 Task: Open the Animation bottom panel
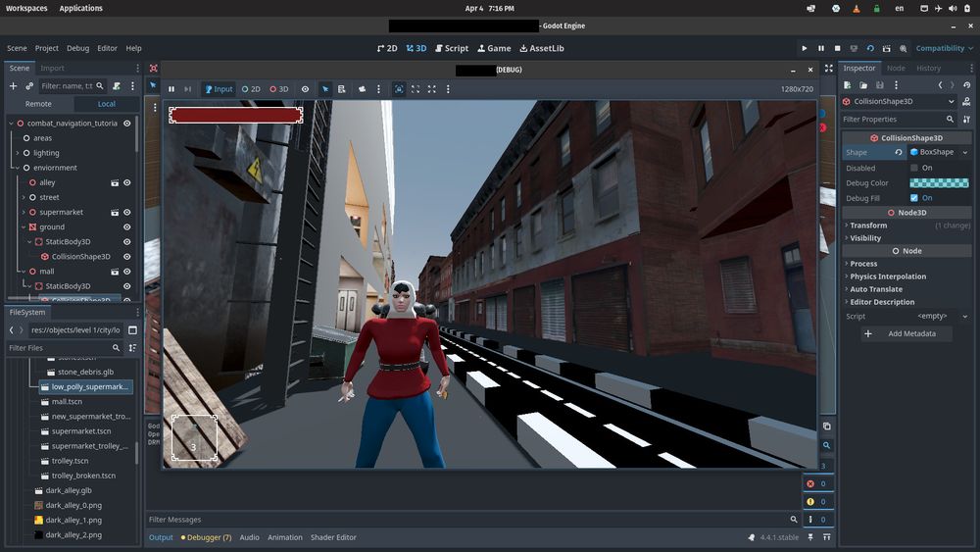click(285, 537)
